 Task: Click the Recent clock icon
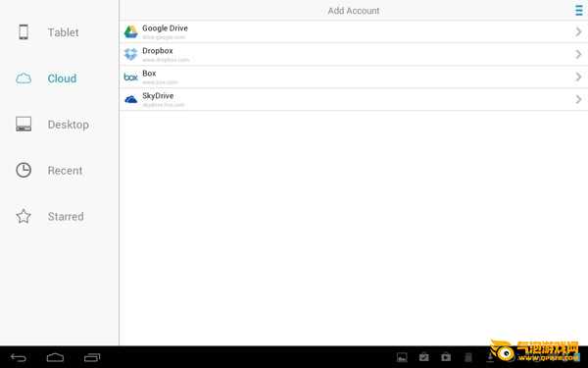click(24, 170)
